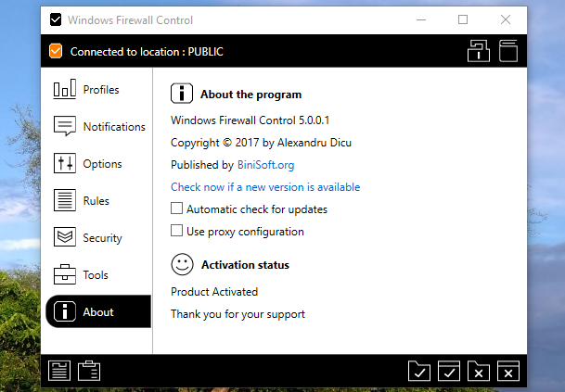Check now if a new version is available

tap(265, 187)
